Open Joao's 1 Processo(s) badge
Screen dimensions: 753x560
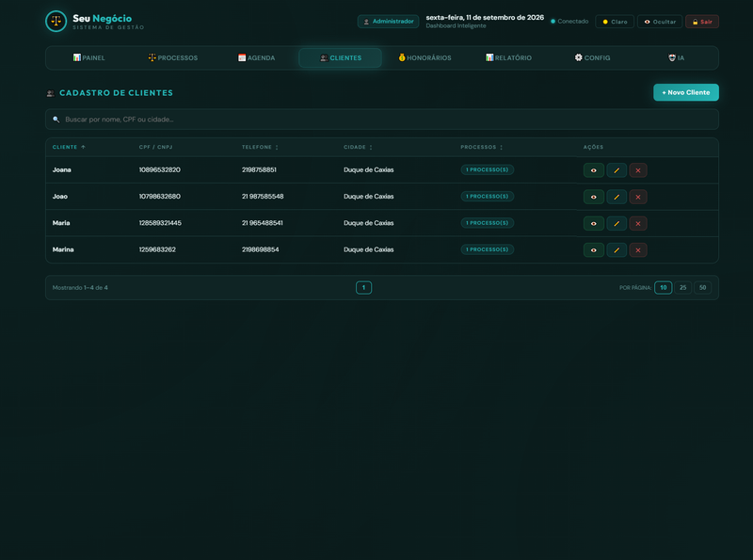487,197
